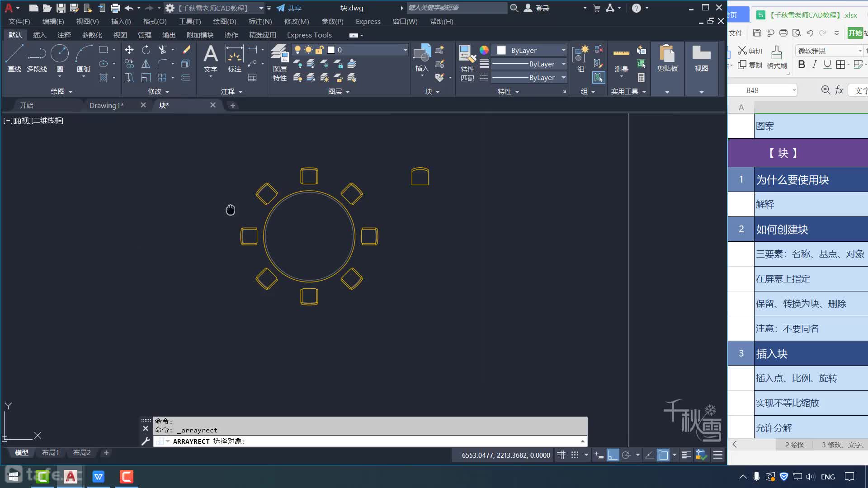The image size is (868, 488).
Task: Click the Dimension (标注) tool
Action: (234, 58)
